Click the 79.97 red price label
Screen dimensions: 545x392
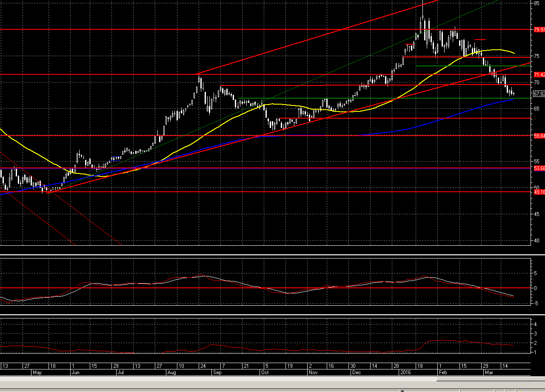(x=539, y=30)
